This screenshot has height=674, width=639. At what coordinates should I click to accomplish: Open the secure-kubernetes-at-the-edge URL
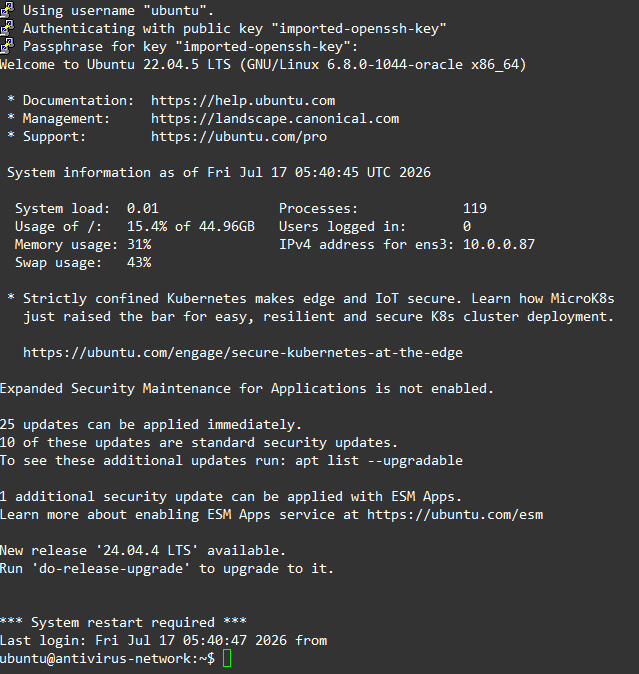point(243,352)
